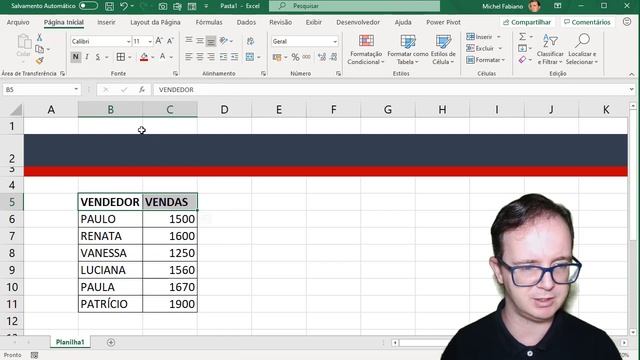
Task: Toggle the Salvamento Automático switch
Action: click(x=88, y=6)
